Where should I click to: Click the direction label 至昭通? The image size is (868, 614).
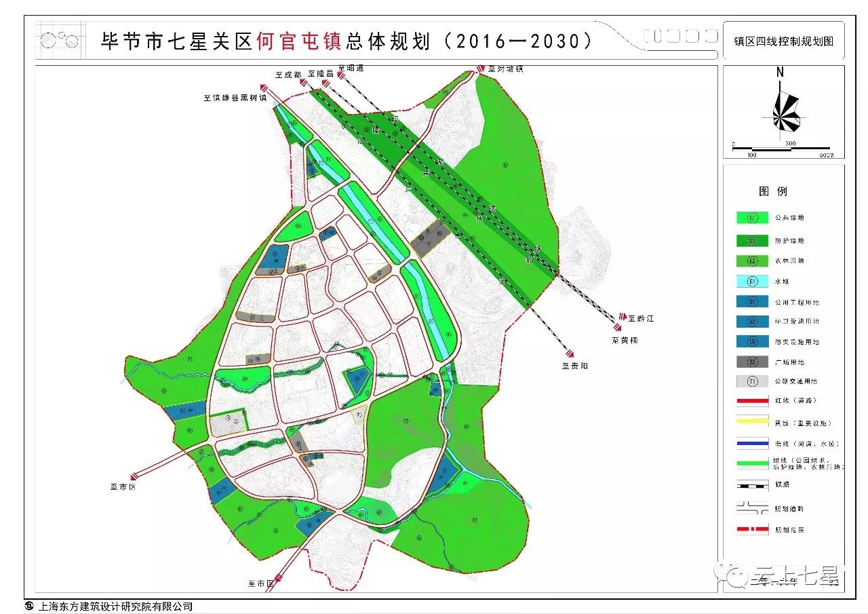coord(351,69)
